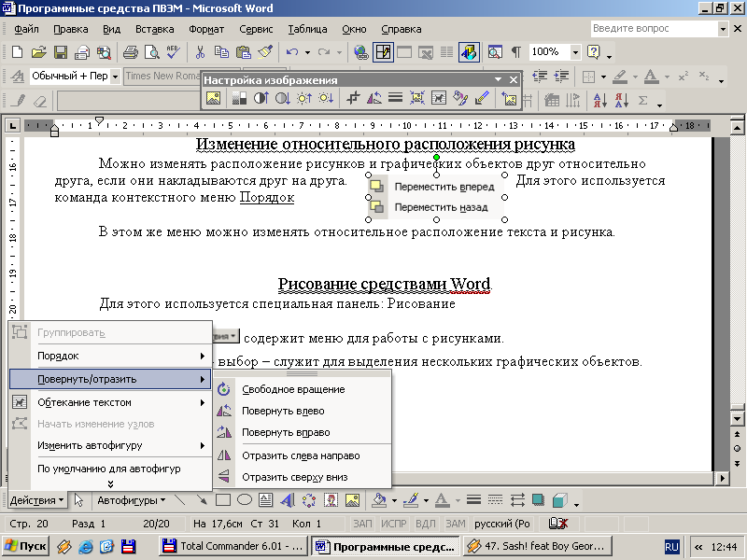Toggle Drawing toolbar button

click(x=469, y=52)
